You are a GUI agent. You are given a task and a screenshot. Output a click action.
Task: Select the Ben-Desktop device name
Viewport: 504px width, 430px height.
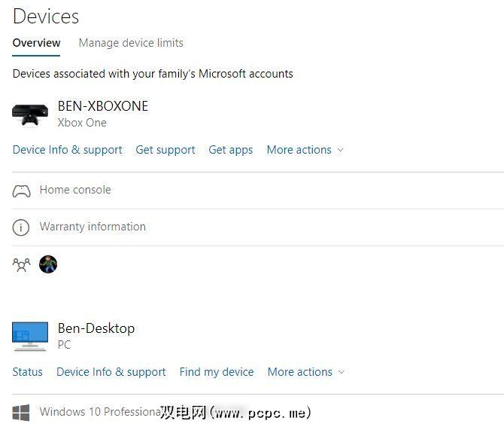pos(96,328)
